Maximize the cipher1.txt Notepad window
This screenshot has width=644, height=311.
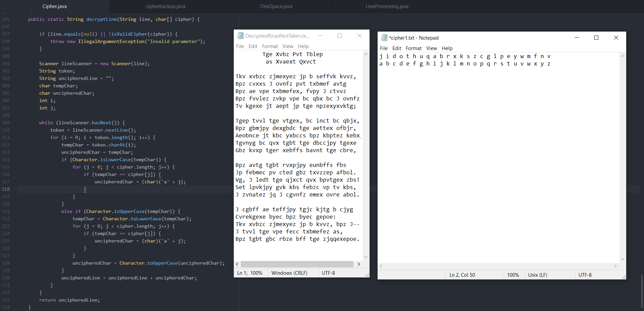596,38
